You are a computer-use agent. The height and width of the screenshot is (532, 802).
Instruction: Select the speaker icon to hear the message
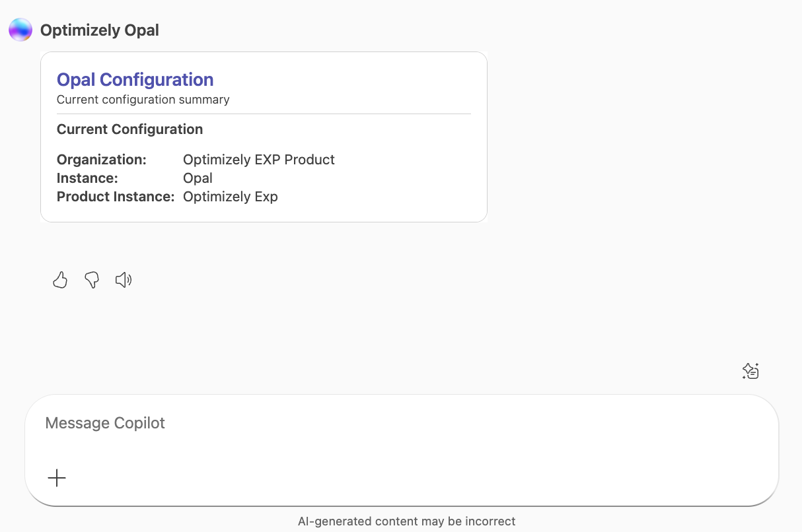[123, 280]
